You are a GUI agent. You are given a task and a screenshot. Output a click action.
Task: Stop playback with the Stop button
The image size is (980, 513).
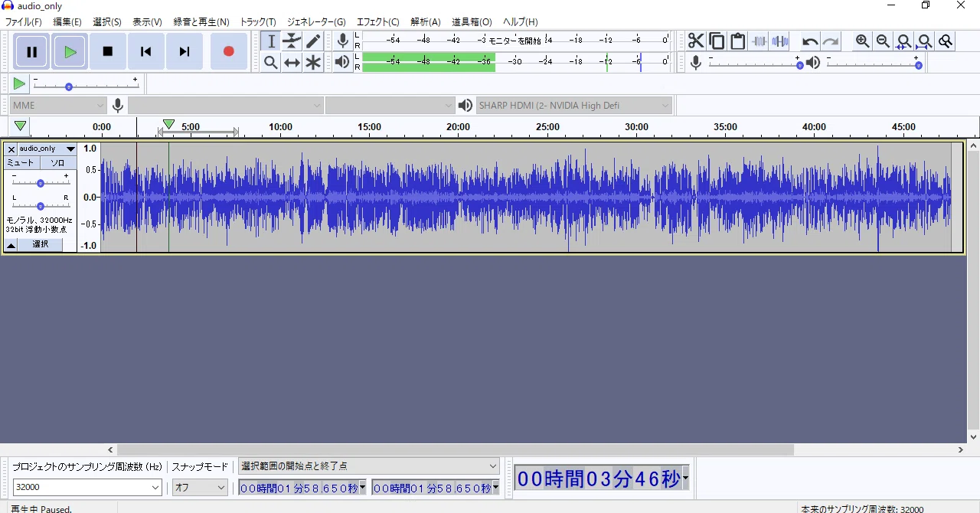coord(108,52)
